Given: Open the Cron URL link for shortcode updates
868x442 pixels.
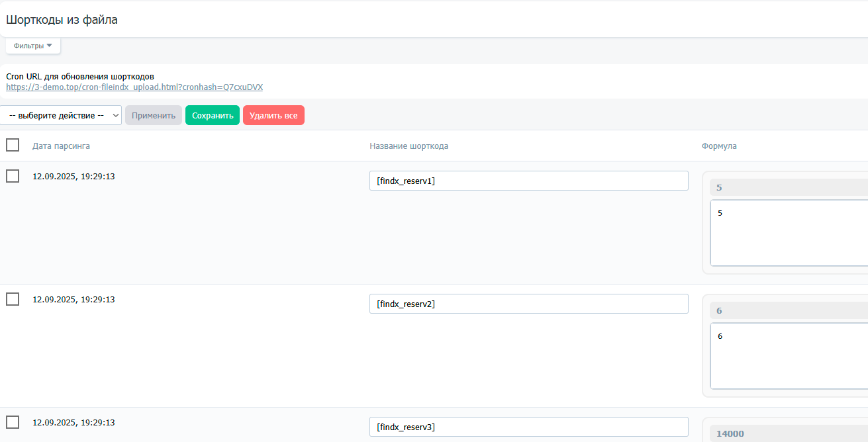Looking at the screenshot, I should (134, 87).
